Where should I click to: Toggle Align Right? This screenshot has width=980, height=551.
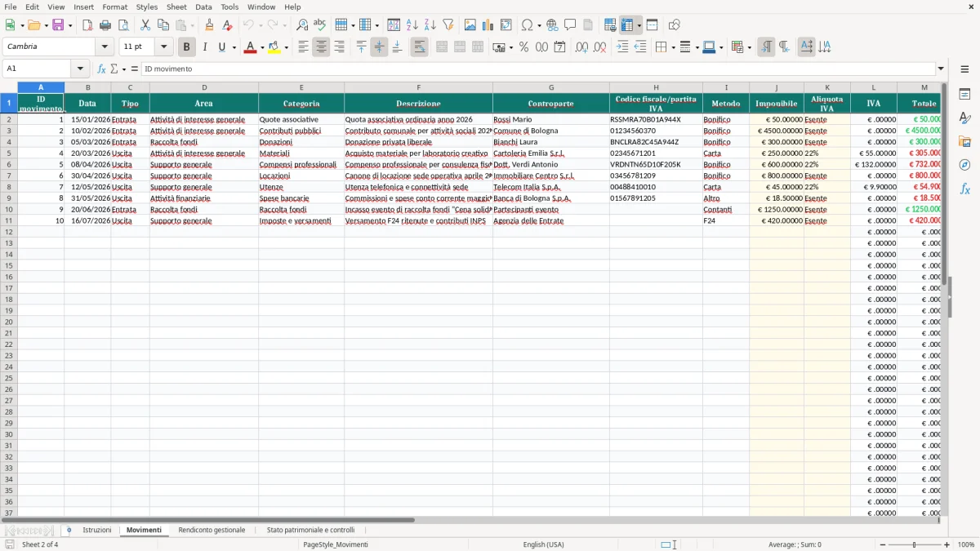[339, 47]
